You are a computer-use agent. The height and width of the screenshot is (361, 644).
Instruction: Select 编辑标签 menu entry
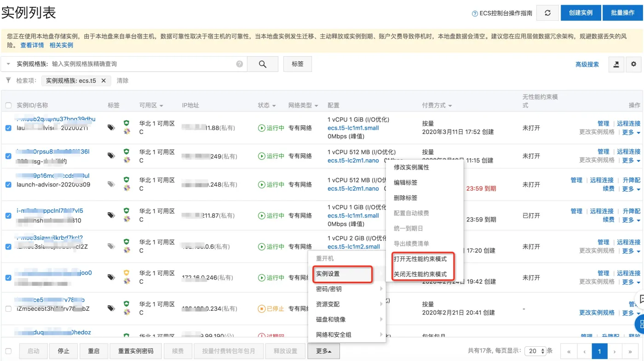(405, 182)
